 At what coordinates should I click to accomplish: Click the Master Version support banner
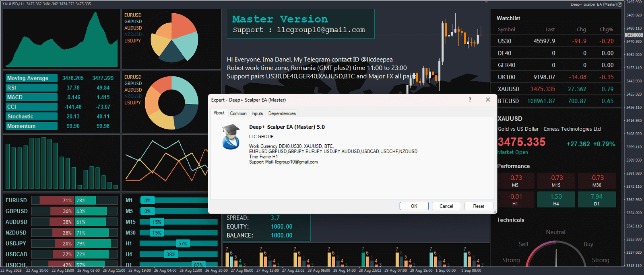pyautogui.click(x=301, y=24)
